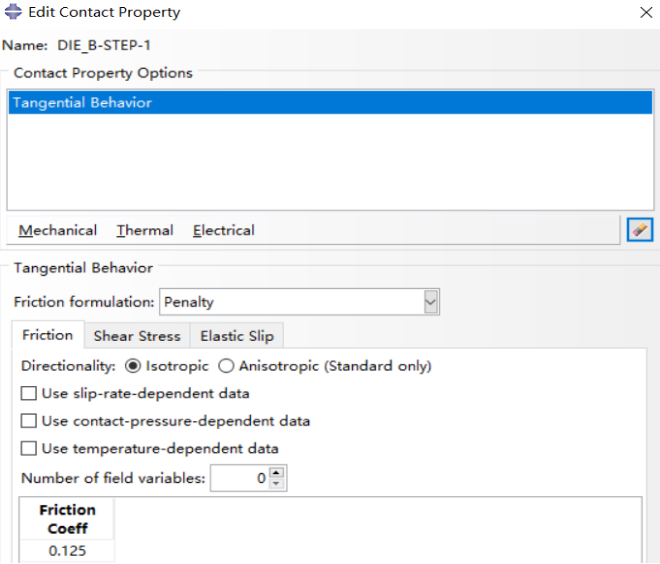
Task: Decrease number of field variables stepper down
Action: click(x=276, y=483)
